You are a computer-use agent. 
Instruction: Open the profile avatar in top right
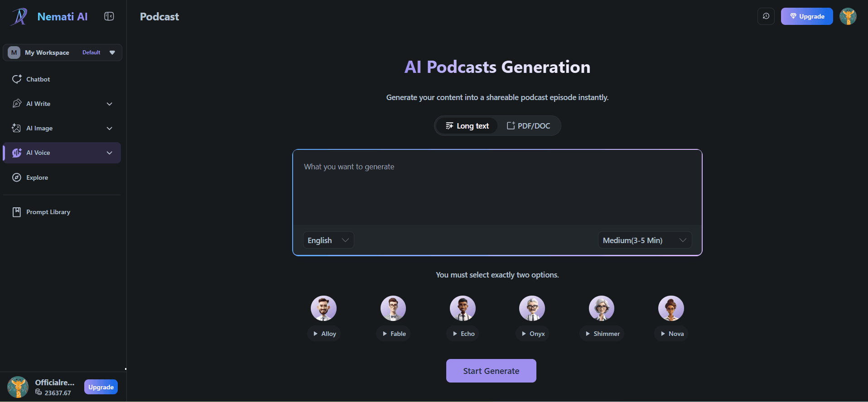pos(848,16)
